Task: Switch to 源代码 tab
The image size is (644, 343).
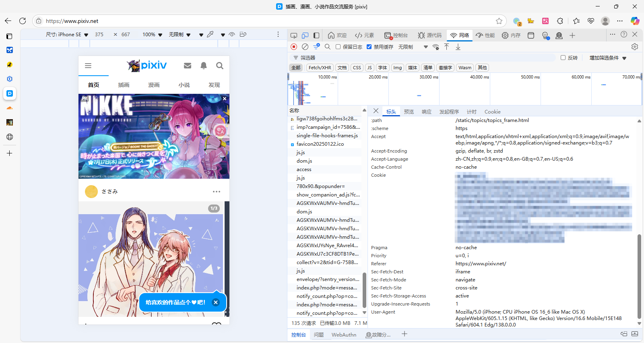Action: pos(429,35)
